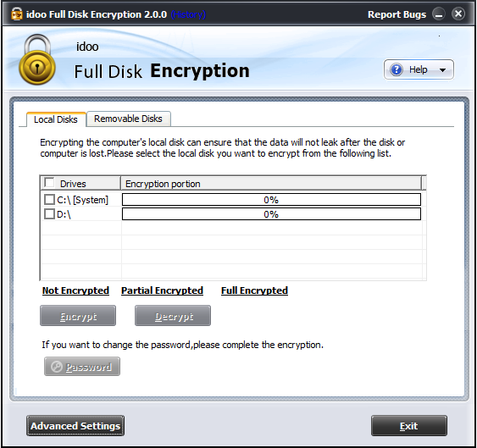The width and height of the screenshot is (477, 448).
Task: Open the History link in title bar
Action: coord(188,14)
